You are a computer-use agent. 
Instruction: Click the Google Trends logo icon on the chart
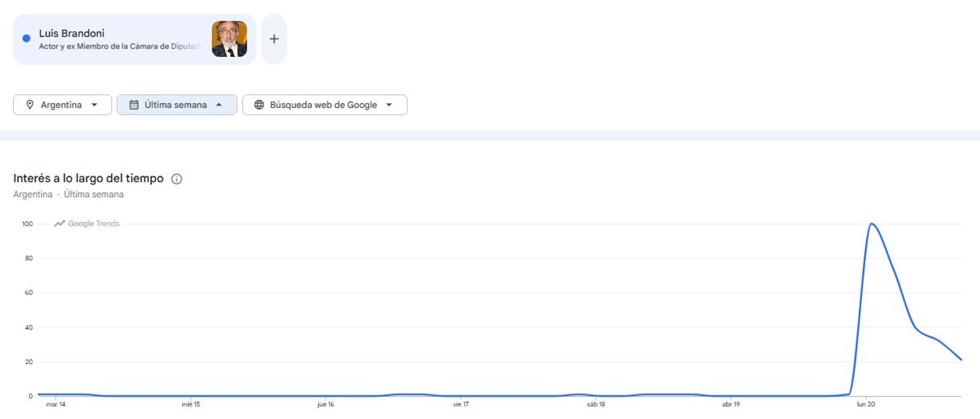[x=60, y=223]
